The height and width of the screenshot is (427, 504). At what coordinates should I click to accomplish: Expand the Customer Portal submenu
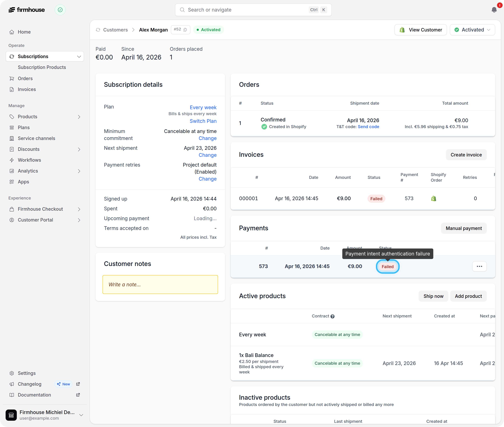(x=79, y=220)
